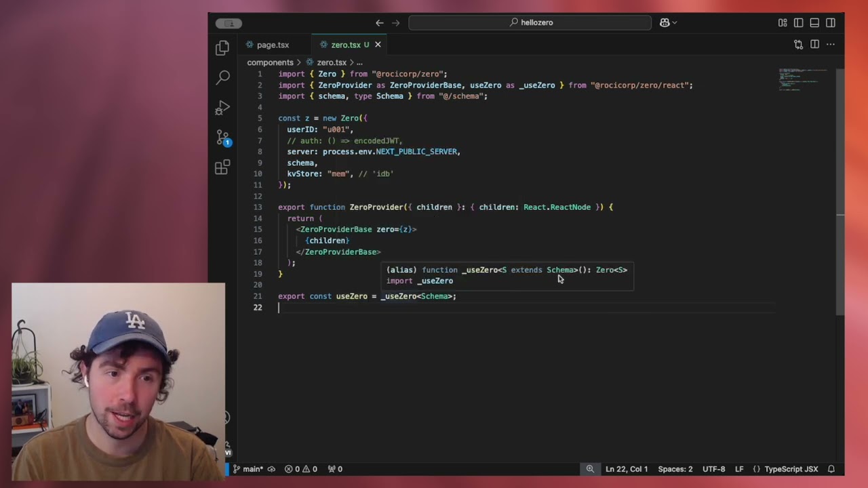
Task: Close the zero.tsx tab
Action: pyautogui.click(x=378, y=45)
